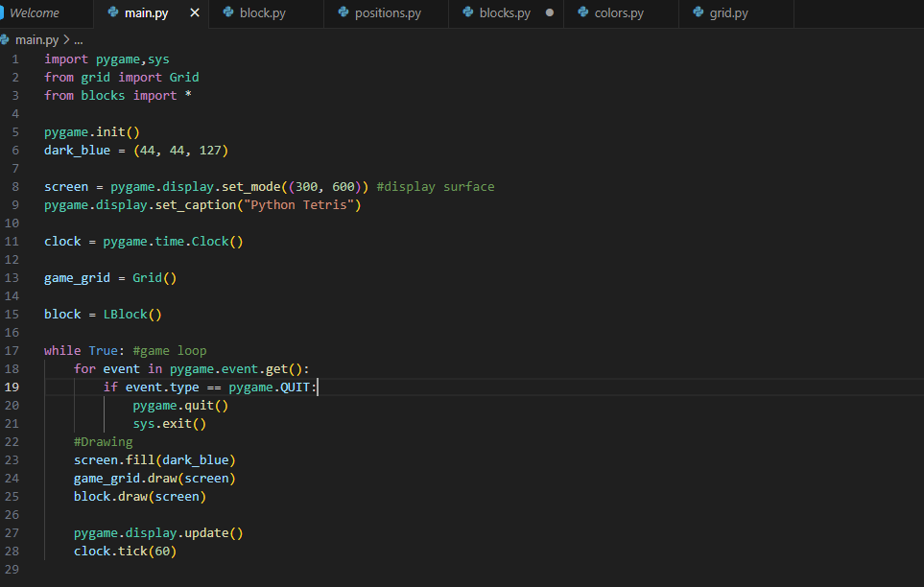Viewport: 924px width, 587px height.
Task: Close the main.py editor tab
Action: pyautogui.click(x=196, y=13)
